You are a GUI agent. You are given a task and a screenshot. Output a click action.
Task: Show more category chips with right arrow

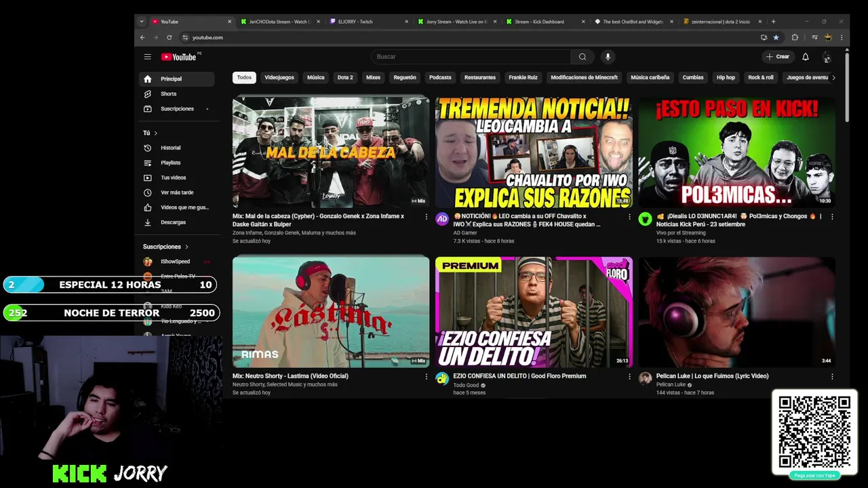(833, 77)
